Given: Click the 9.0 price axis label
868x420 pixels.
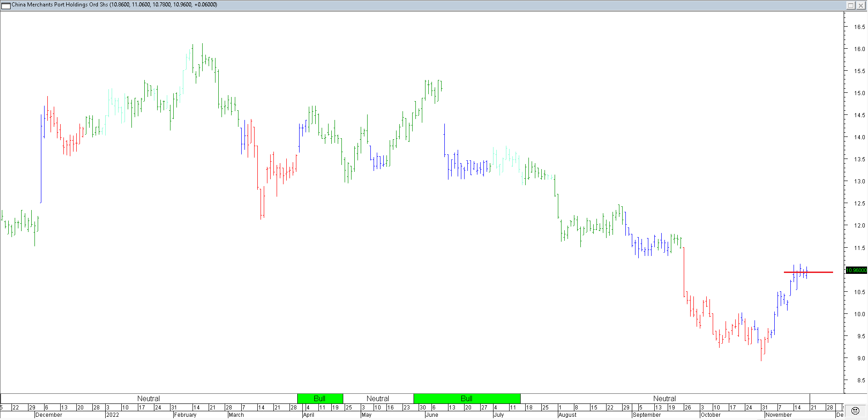Looking at the screenshot, I should [x=861, y=358].
